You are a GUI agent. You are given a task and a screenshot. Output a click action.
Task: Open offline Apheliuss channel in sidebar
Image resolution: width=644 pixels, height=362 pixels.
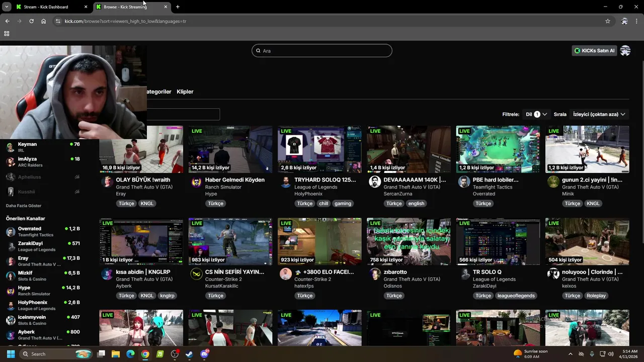coord(43,177)
